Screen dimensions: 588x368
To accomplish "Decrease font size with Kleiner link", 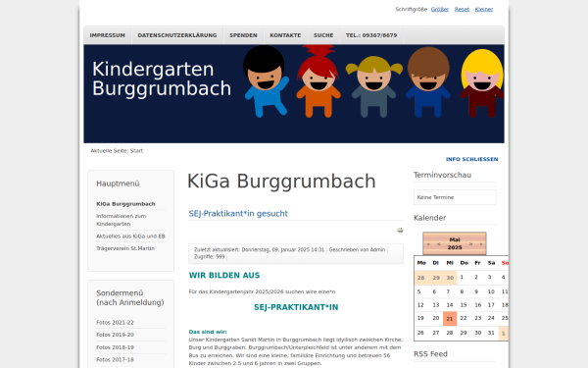I will (x=484, y=10).
